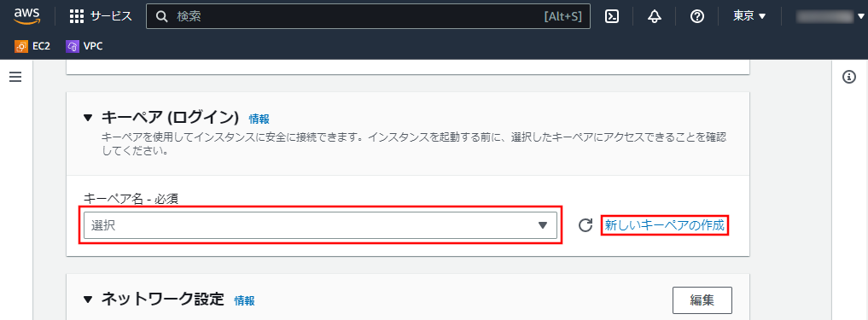
Task: Click the 新しいキーペアの作成 link
Action: click(x=664, y=225)
